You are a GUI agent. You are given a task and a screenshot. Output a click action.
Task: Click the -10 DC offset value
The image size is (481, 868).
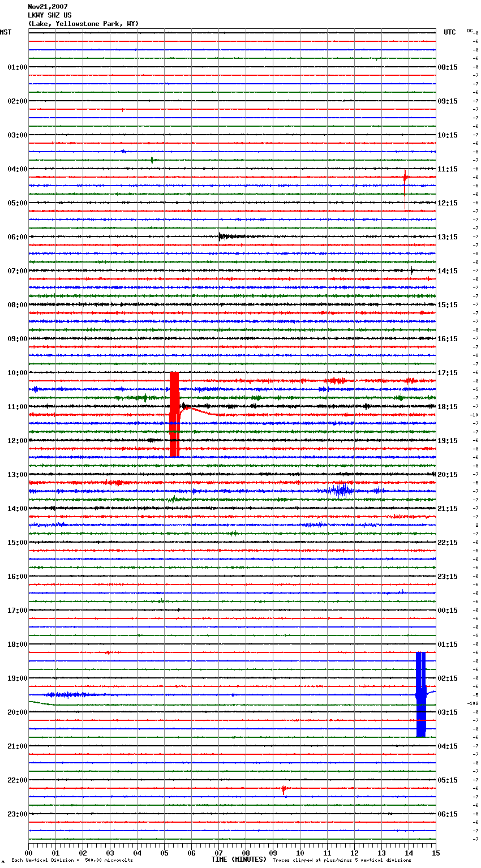pos(474,415)
